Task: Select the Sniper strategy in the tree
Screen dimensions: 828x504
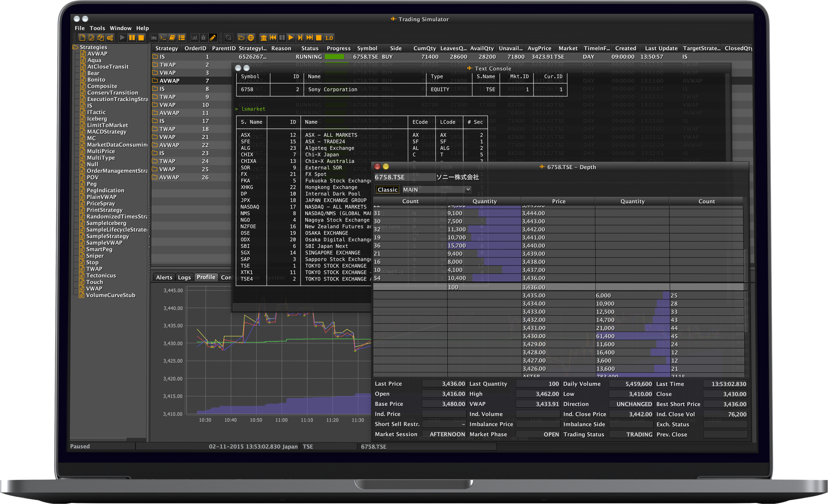Action: tap(95, 256)
